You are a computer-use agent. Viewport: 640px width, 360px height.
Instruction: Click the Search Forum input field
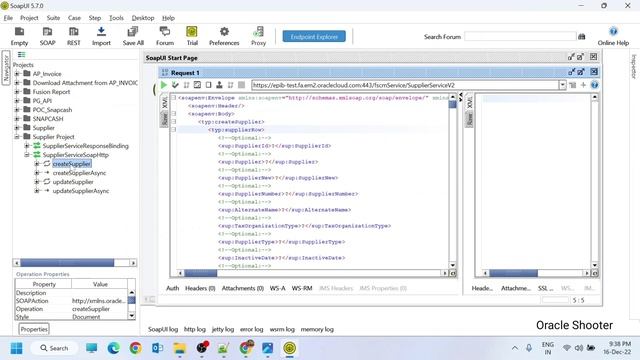pyautogui.click(x=520, y=36)
